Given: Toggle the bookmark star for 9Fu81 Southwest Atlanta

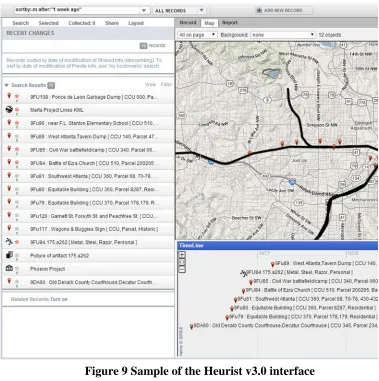Looking at the screenshot, I should point(17,176).
